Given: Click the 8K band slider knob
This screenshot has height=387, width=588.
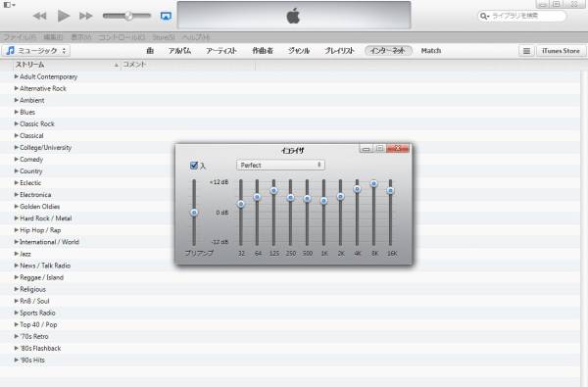Looking at the screenshot, I should coord(373,183).
